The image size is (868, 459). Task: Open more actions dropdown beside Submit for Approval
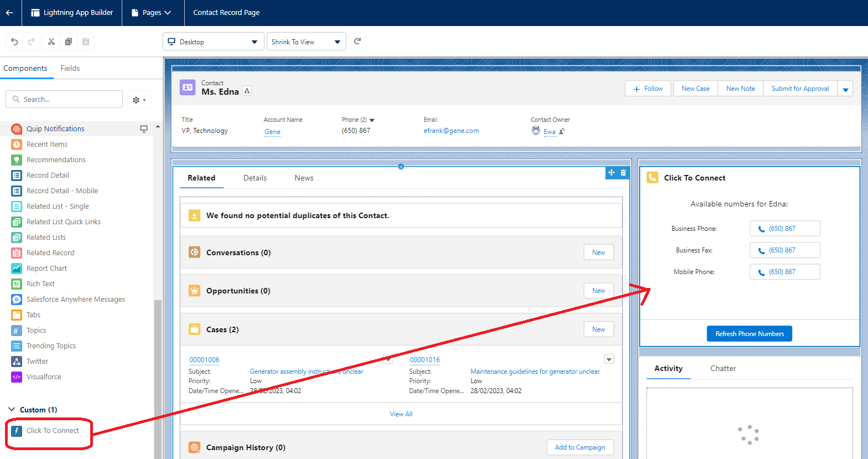pos(845,89)
